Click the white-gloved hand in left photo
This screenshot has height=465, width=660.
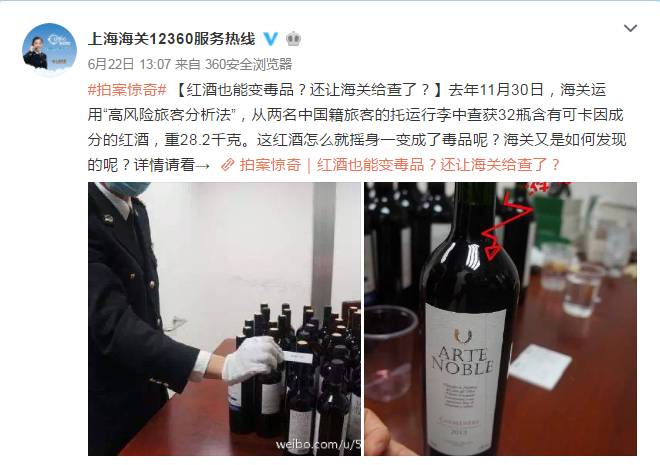tap(253, 360)
